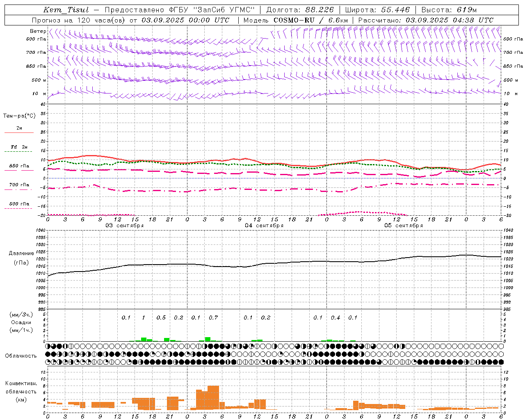Select the 'Модель COSMO-RU / 6.6км' label
The image size is (525, 420).
(x=296, y=20)
